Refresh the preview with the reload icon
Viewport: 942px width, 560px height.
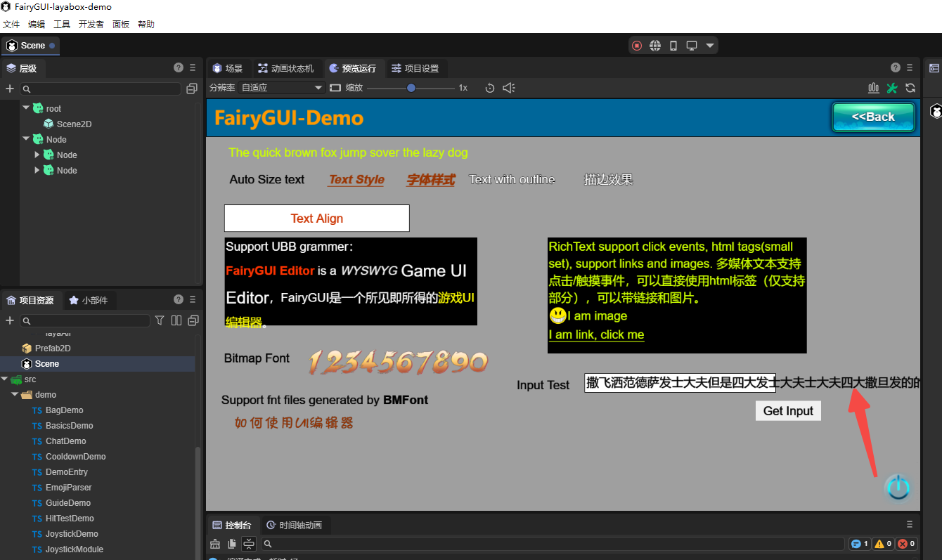[910, 88]
